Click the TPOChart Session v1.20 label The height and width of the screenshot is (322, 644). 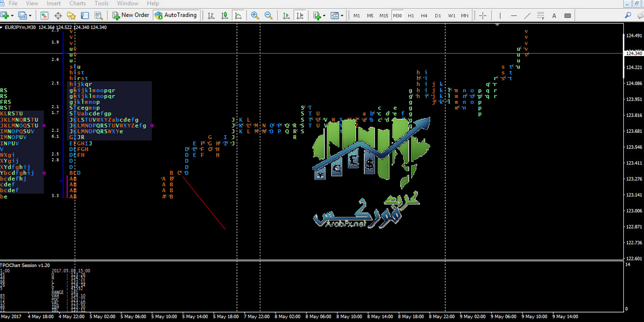[25, 265]
